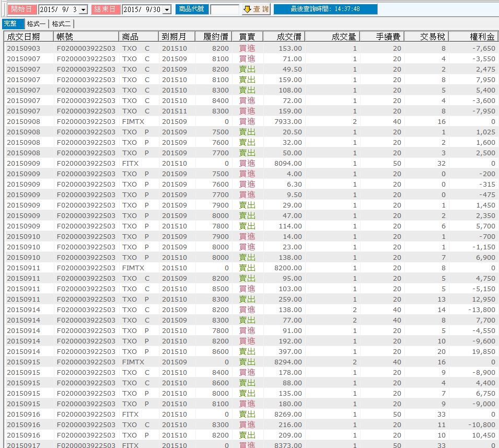Select the price cell 397.00
This screenshot has width=499, height=448.
[290, 351]
